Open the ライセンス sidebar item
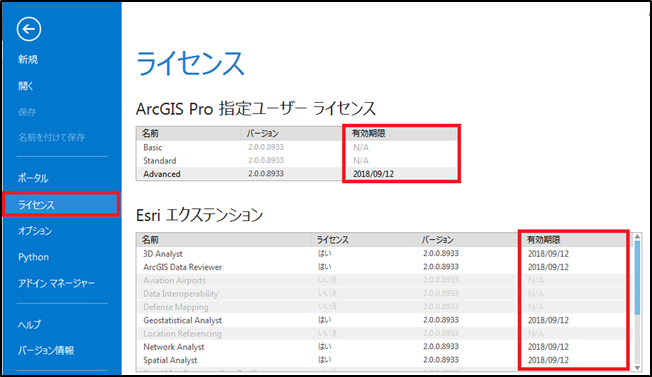Image resolution: width=652 pixels, height=377 pixels. point(61,205)
